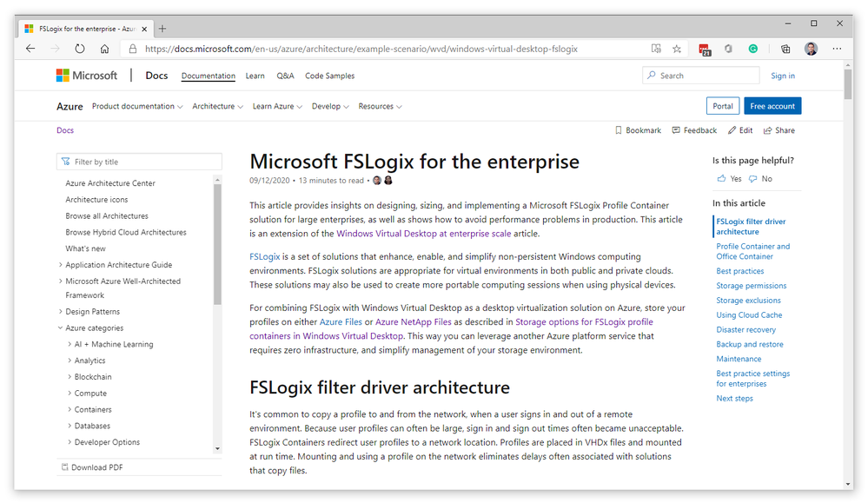Expand the Analytics category
Viewport: 868px width, 503px height.
(x=70, y=361)
